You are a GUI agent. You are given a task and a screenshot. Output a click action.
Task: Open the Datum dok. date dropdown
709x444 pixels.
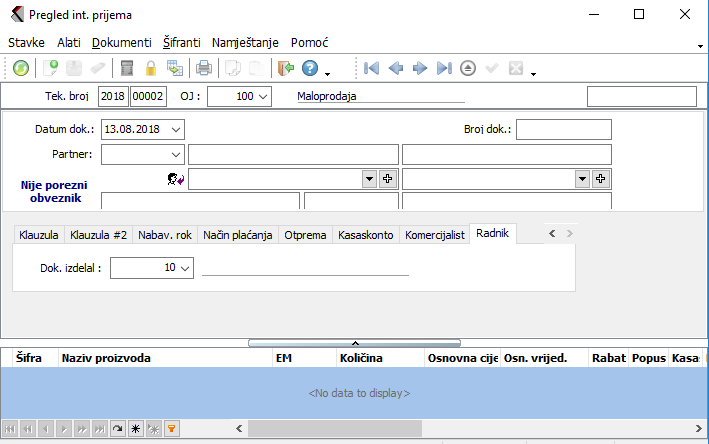176,129
